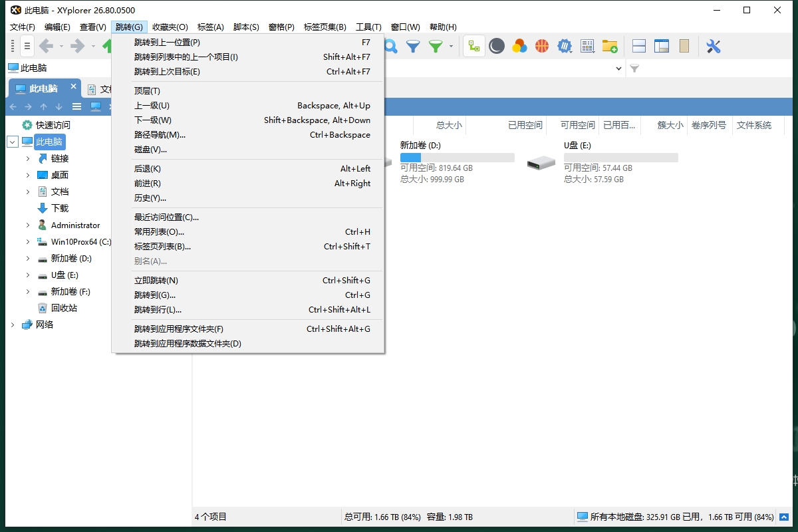Open the address bar dropdown chevron
The width and height of the screenshot is (798, 532).
click(x=618, y=68)
